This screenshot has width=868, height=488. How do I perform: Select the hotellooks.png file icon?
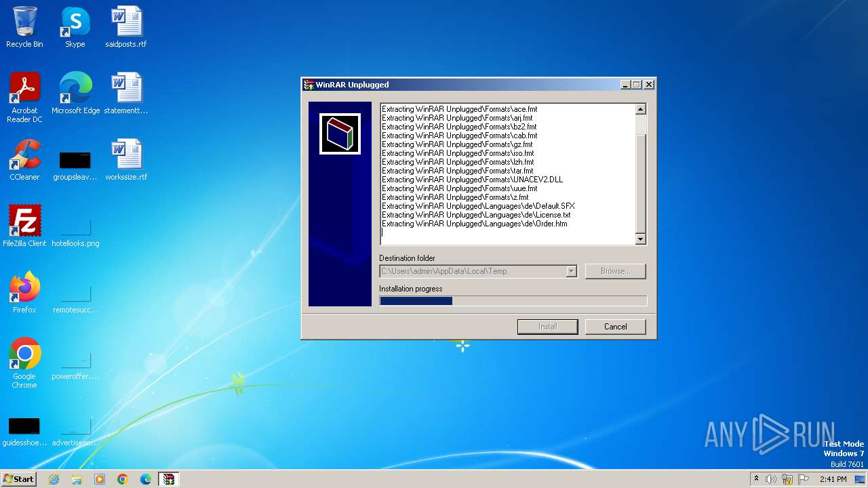pos(75,232)
